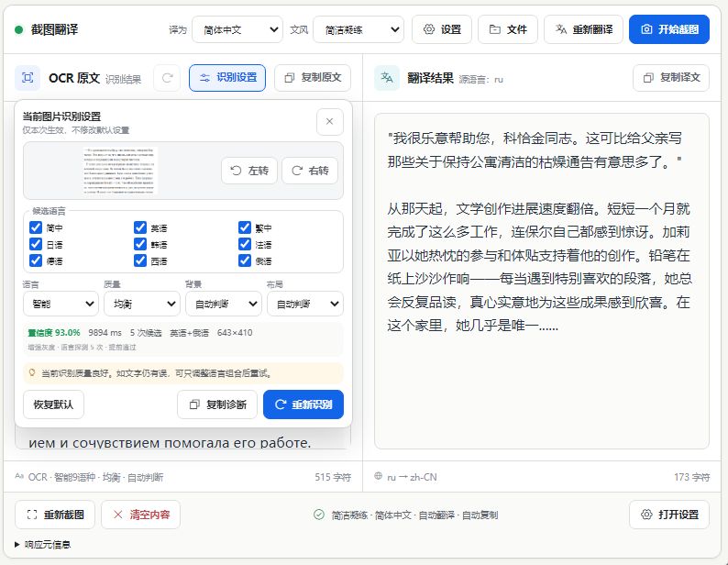Uncheck the 日语 language checkbox
This screenshot has width=728, height=565.
point(36,244)
